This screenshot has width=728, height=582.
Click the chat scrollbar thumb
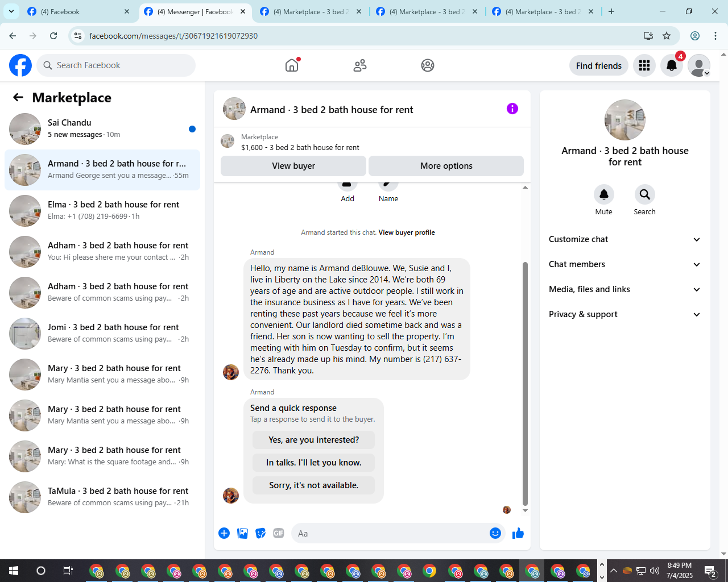(525, 384)
